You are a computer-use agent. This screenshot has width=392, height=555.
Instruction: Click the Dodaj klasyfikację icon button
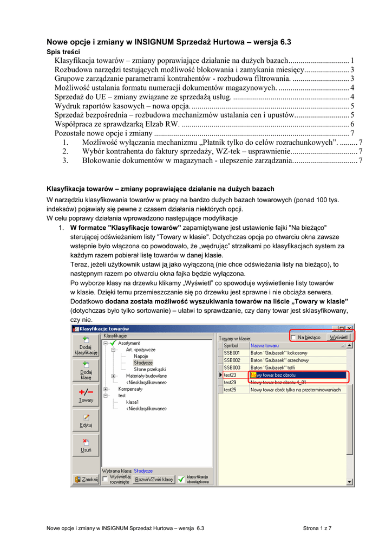(86, 345)
